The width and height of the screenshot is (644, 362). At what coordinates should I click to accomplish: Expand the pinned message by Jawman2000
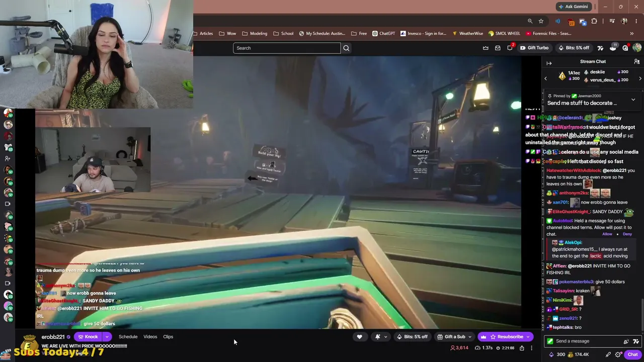[633, 100]
